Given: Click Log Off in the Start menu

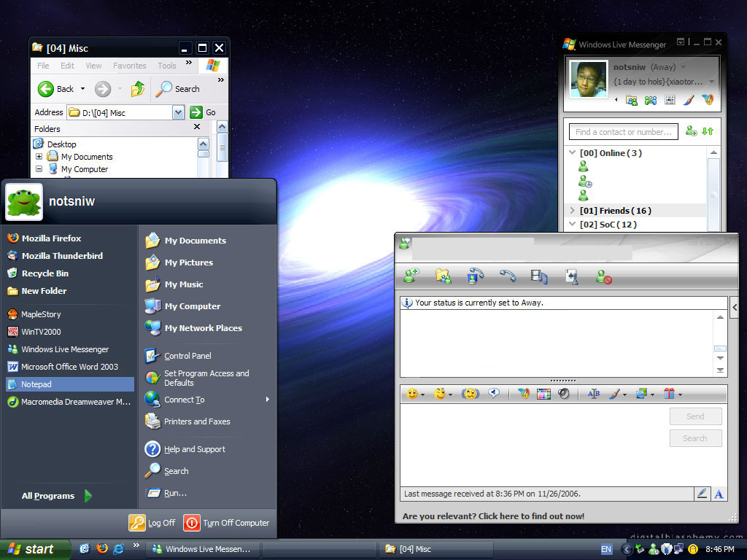Looking at the screenshot, I should (x=152, y=523).
